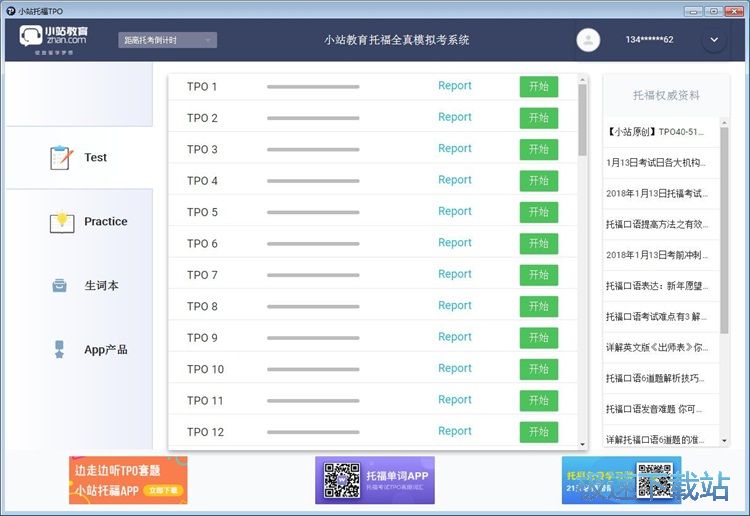Open Report for TPO 9
The width and height of the screenshot is (750, 516).
point(454,337)
